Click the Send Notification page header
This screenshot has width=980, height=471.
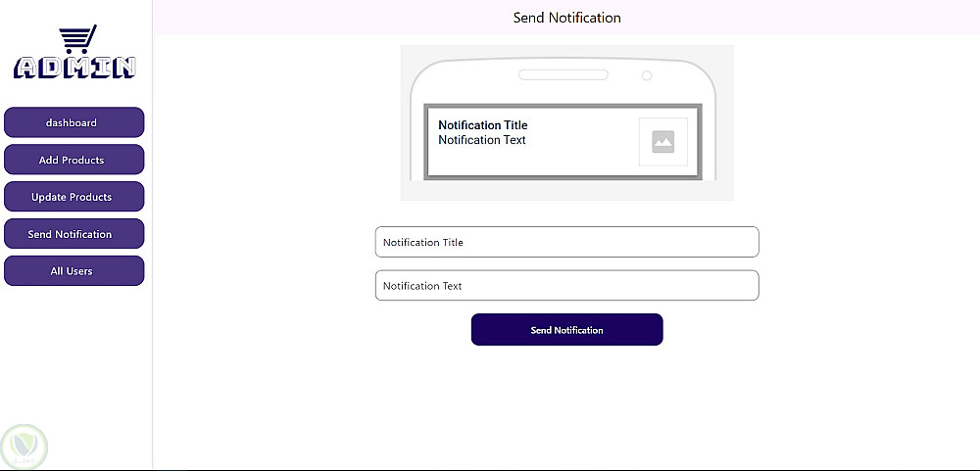point(566,18)
